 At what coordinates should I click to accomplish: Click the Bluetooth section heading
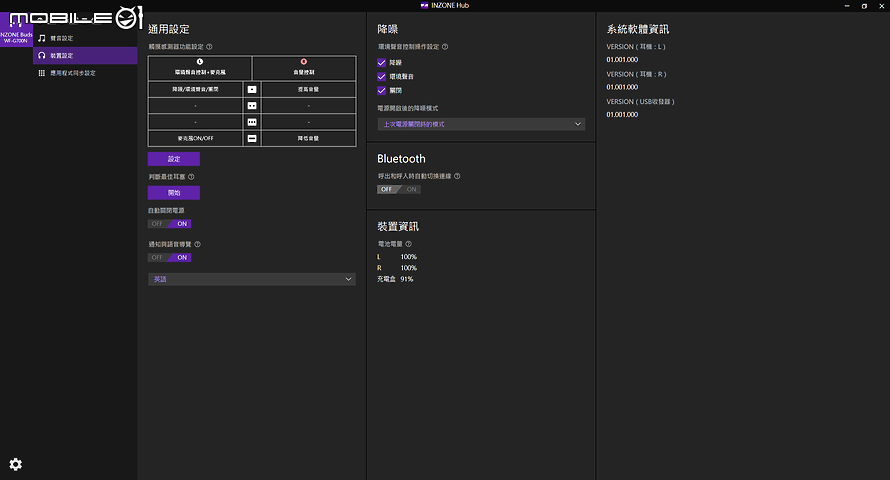coord(401,159)
